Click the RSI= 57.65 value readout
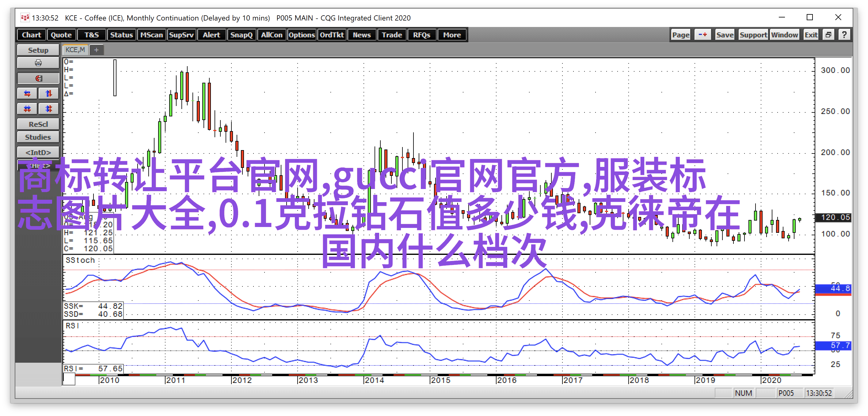The image size is (868, 416). 93,369
